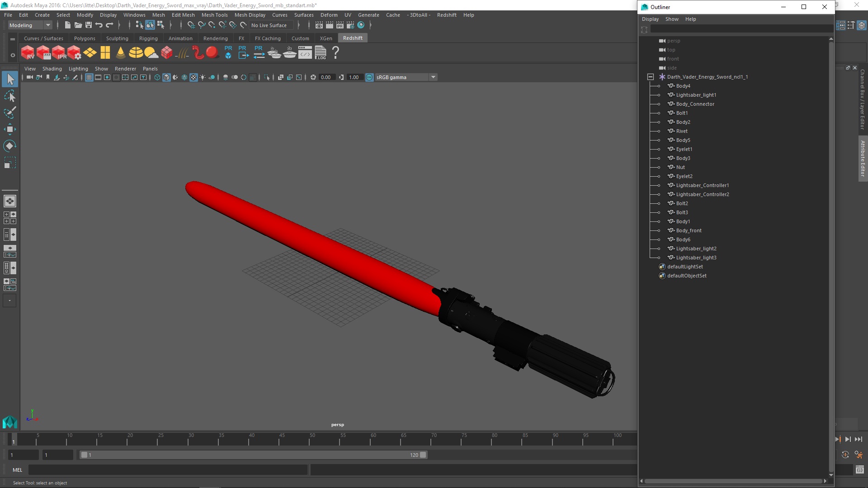
Task: Open Redshift RenderView shelf icon
Action: click(x=28, y=53)
